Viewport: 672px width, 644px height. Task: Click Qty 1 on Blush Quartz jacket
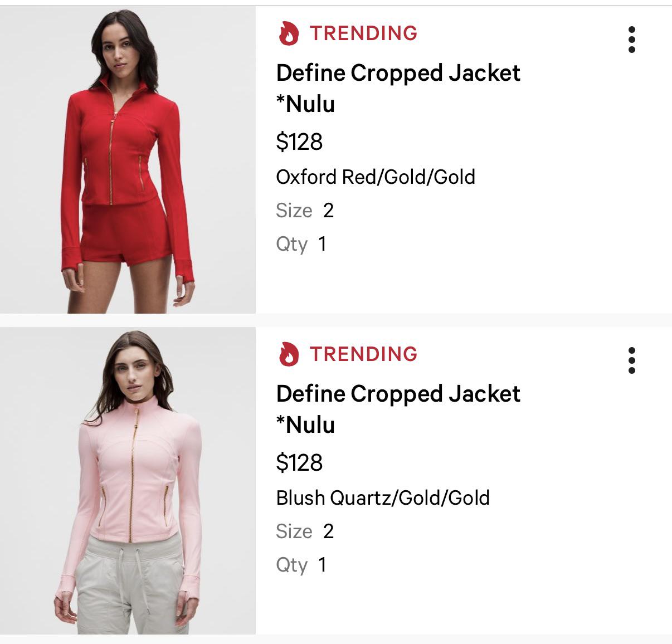click(x=301, y=565)
